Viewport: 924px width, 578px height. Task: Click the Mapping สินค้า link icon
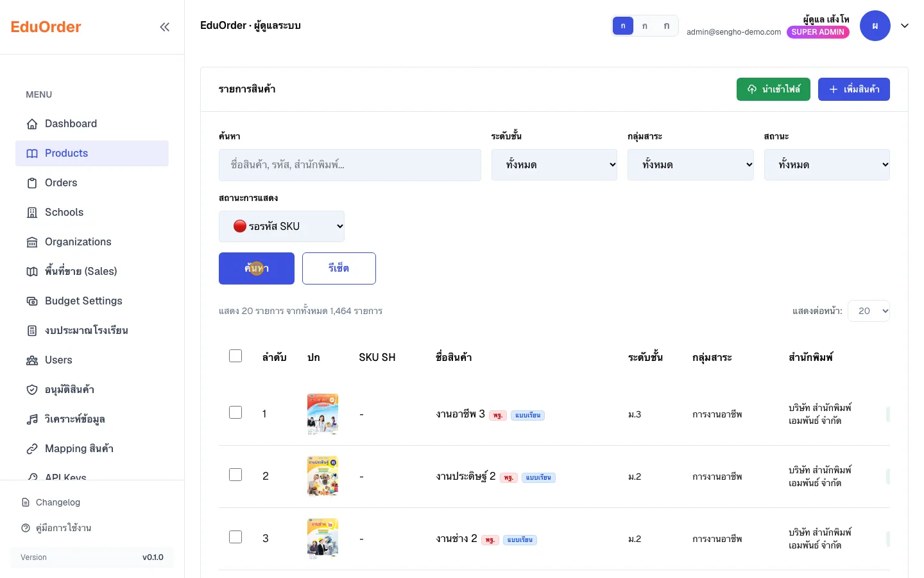pyautogui.click(x=32, y=449)
